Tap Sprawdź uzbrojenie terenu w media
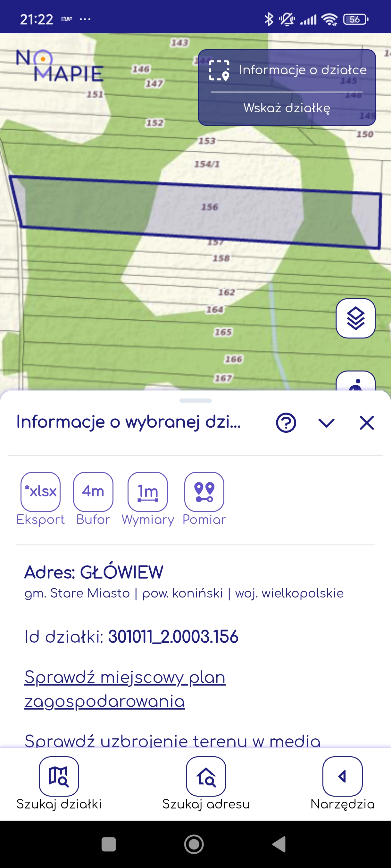 pyautogui.click(x=172, y=740)
